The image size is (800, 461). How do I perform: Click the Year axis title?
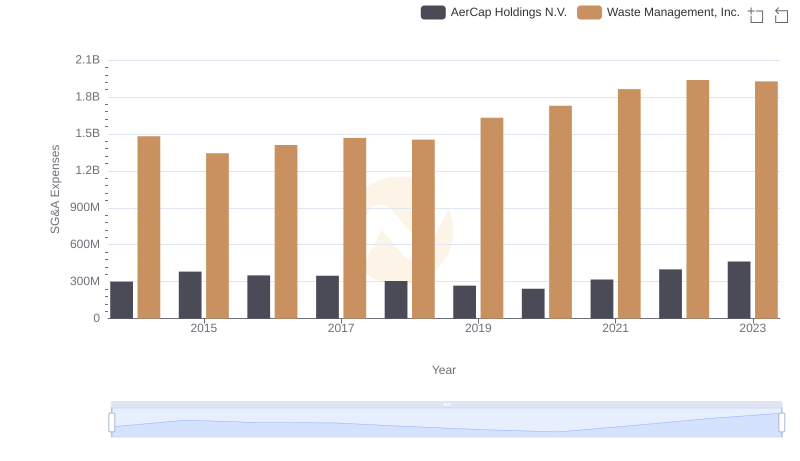pyautogui.click(x=444, y=370)
